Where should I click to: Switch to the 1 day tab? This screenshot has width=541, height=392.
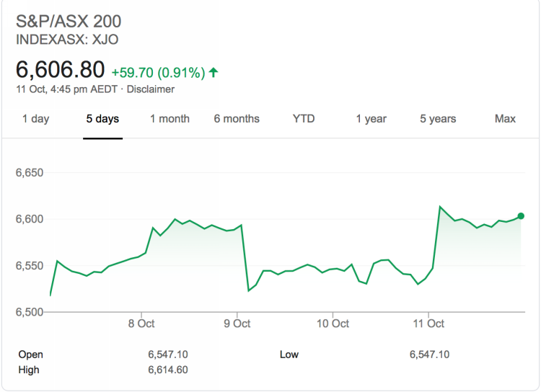click(x=35, y=119)
